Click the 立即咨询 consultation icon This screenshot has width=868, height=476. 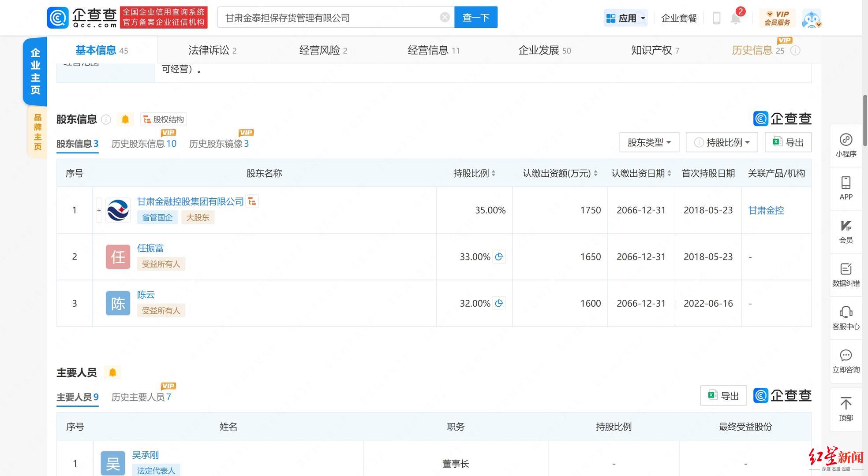845,363
